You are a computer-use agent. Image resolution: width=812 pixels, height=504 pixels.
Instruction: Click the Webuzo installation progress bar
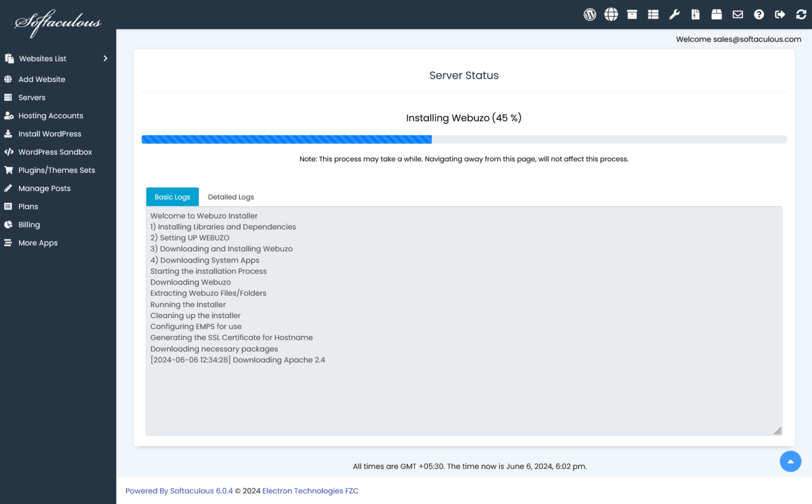pyautogui.click(x=464, y=139)
